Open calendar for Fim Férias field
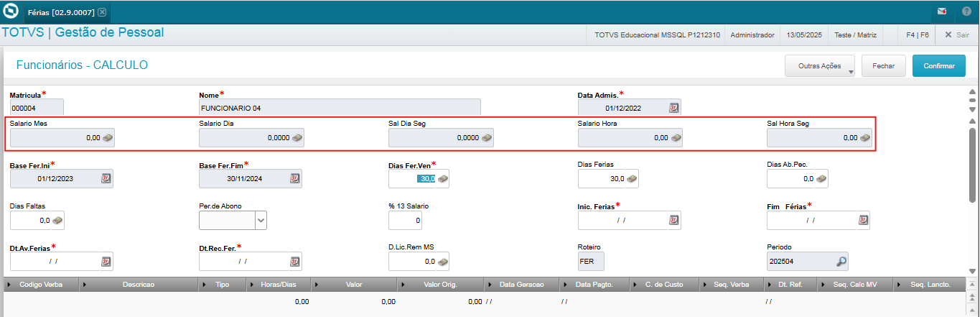This screenshot has height=317, width=980. click(x=864, y=220)
